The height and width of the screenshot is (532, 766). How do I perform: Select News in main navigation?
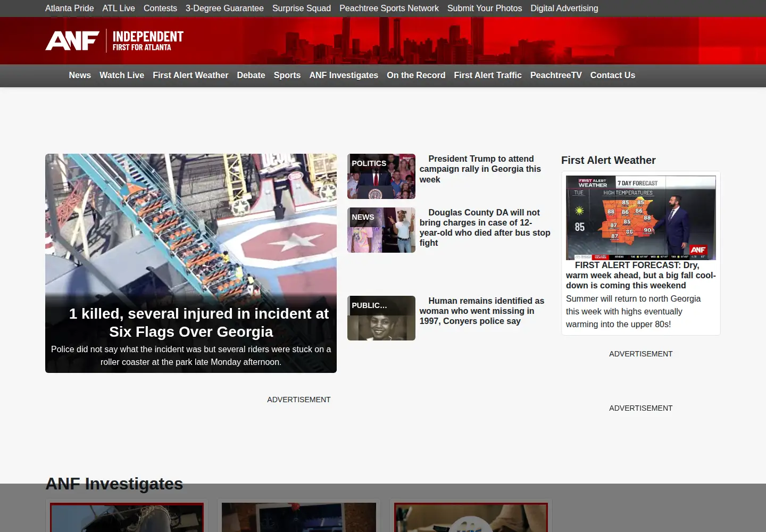tap(80, 76)
